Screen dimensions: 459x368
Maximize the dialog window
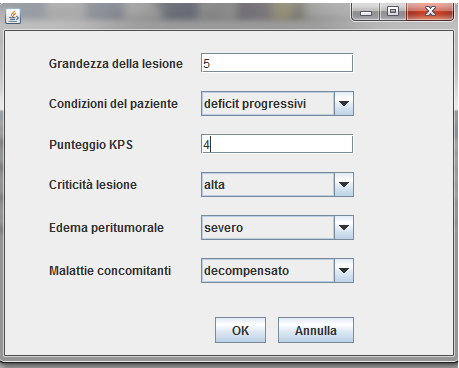coord(393,12)
